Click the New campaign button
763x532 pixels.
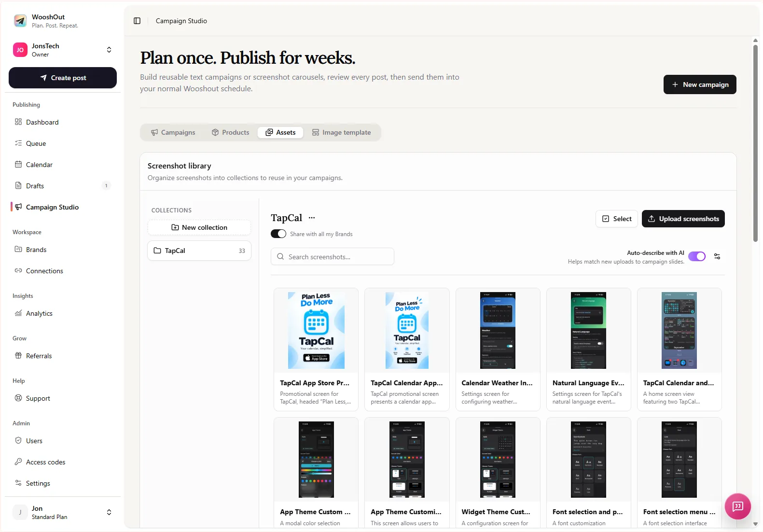(700, 84)
